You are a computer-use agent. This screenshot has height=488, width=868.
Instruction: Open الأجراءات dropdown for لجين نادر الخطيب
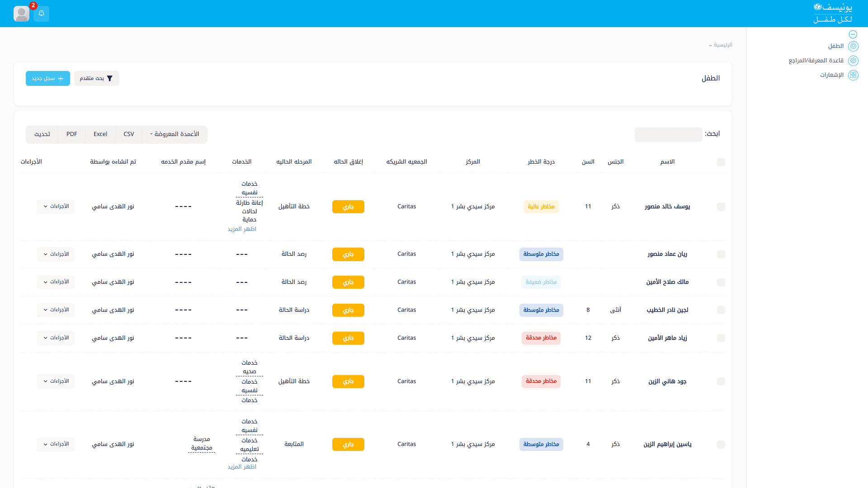pyautogui.click(x=56, y=310)
